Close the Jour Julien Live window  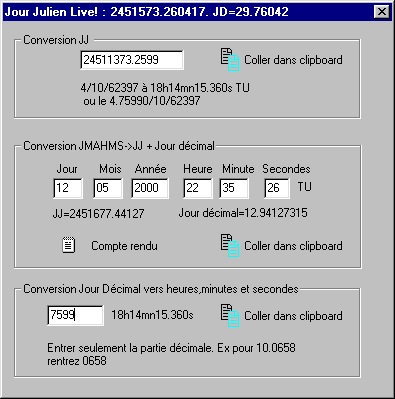[x=382, y=12]
